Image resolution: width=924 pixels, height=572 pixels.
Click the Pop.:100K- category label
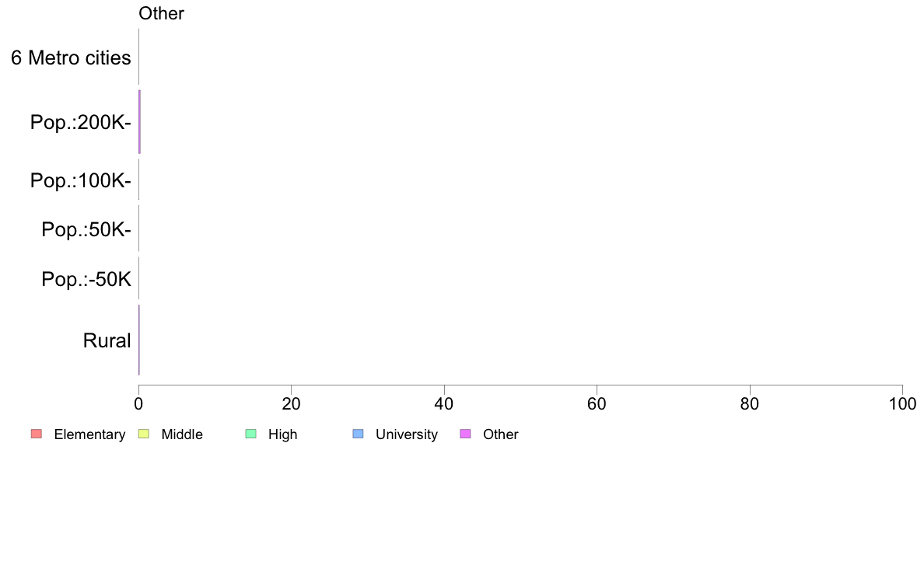[x=81, y=180]
